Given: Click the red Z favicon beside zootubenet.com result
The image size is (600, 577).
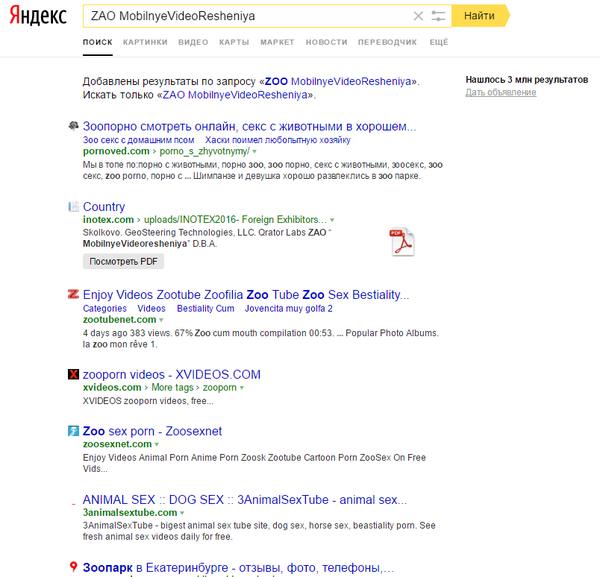Looking at the screenshot, I should (73, 295).
